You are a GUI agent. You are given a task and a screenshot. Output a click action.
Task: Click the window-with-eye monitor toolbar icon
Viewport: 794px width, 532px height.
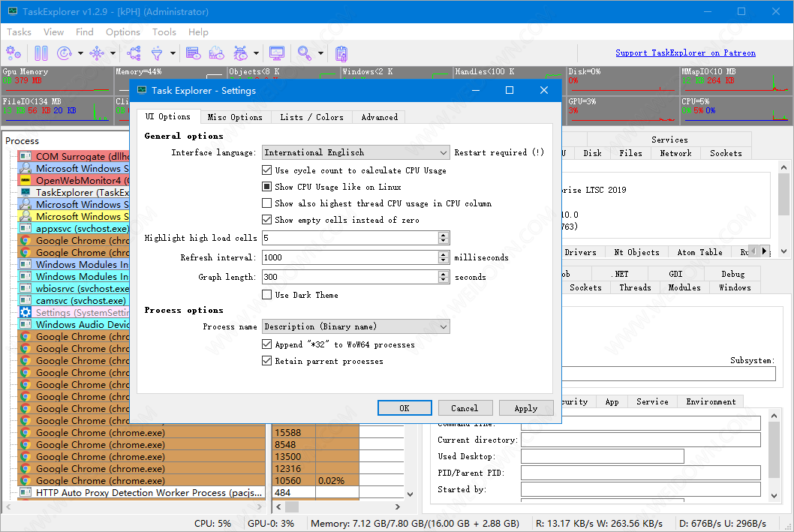tap(194, 53)
